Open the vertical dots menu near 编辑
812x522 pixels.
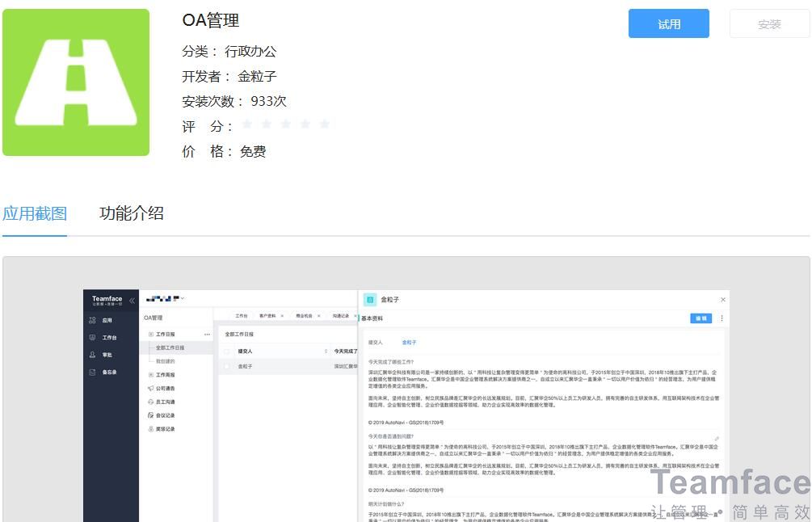[x=721, y=318]
